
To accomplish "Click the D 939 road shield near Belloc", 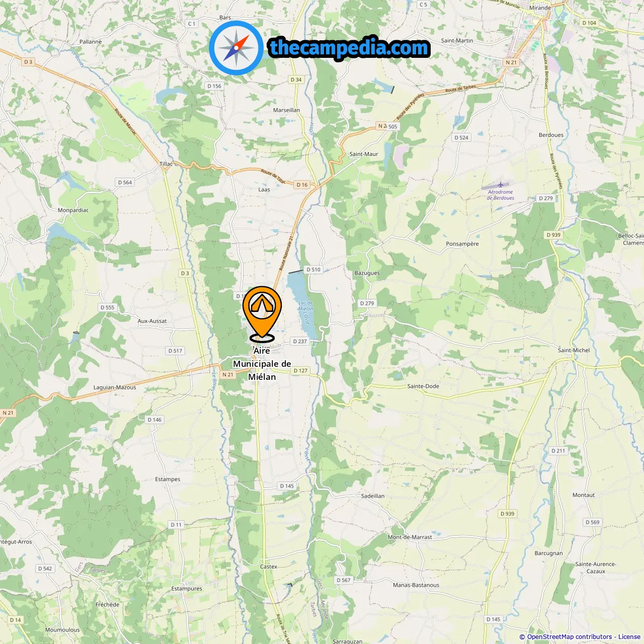I will 553,235.
